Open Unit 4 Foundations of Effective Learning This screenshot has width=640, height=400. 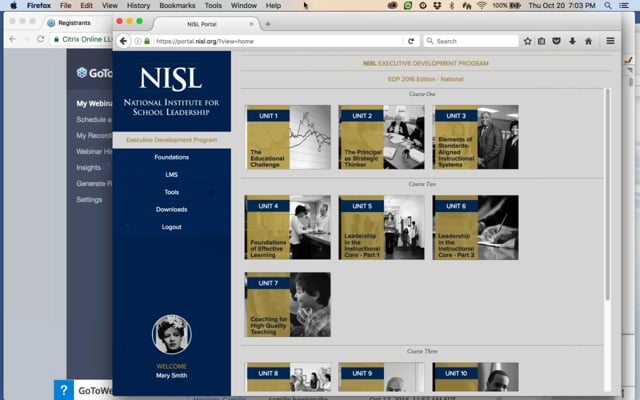pos(288,227)
